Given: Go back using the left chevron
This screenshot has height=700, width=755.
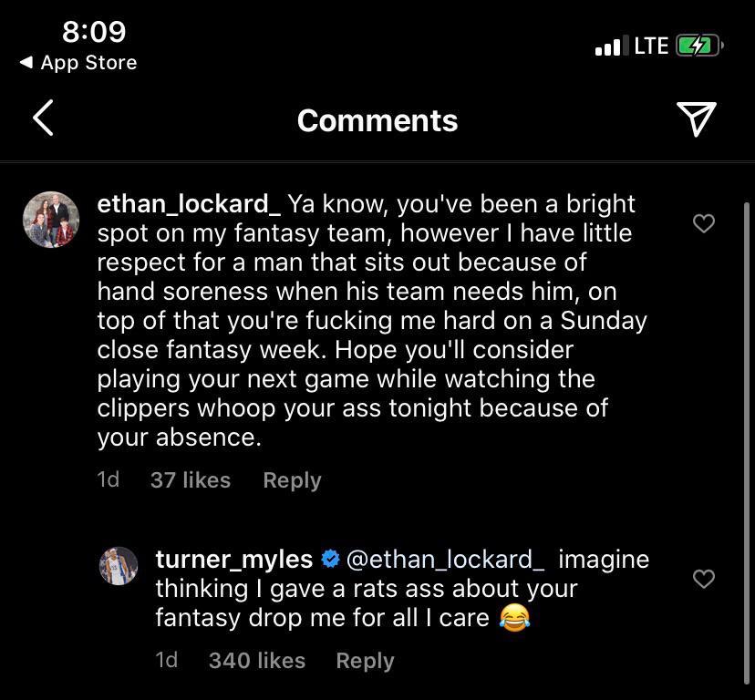Looking at the screenshot, I should pos(43,119).
